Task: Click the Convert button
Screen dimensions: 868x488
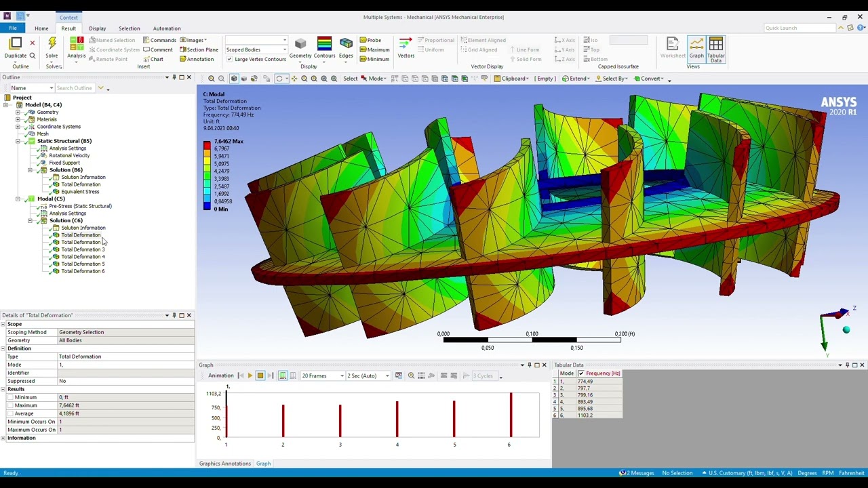Action: (x=649, y=79)
